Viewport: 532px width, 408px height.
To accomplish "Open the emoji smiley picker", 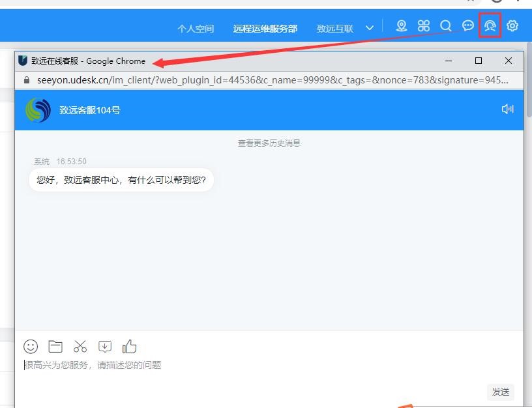I will tap(31, 347).
